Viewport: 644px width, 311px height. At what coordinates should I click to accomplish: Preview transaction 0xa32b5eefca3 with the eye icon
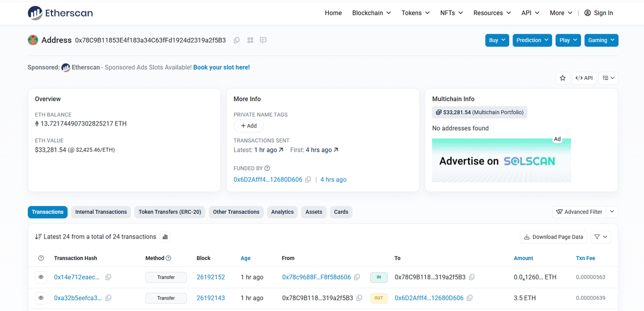point(41,298)
